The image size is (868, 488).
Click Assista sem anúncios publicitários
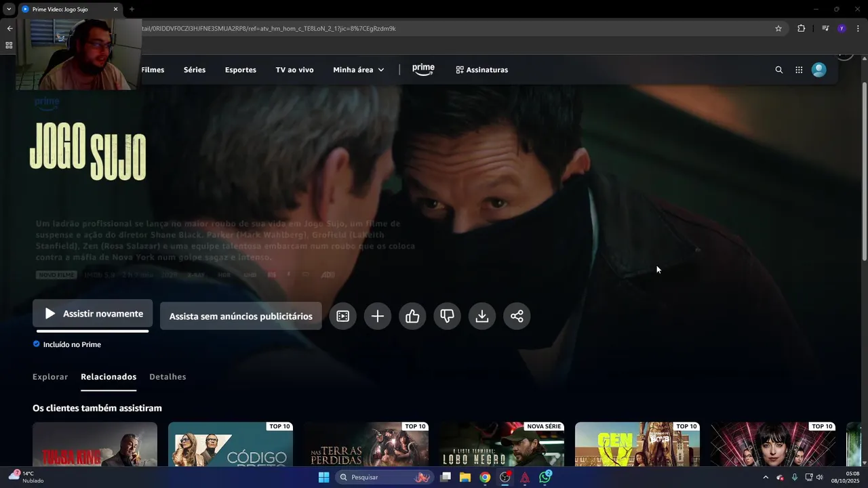(241, 316)
